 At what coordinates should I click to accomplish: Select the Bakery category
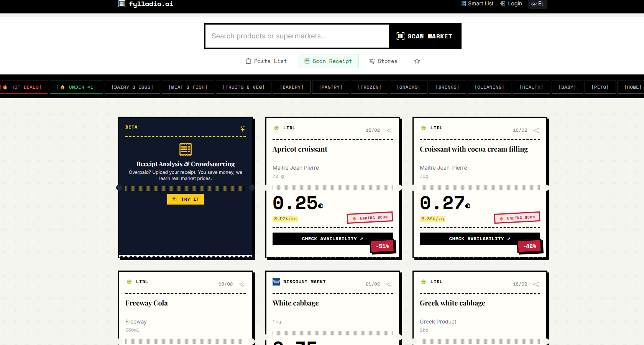(x=292, y=87)
